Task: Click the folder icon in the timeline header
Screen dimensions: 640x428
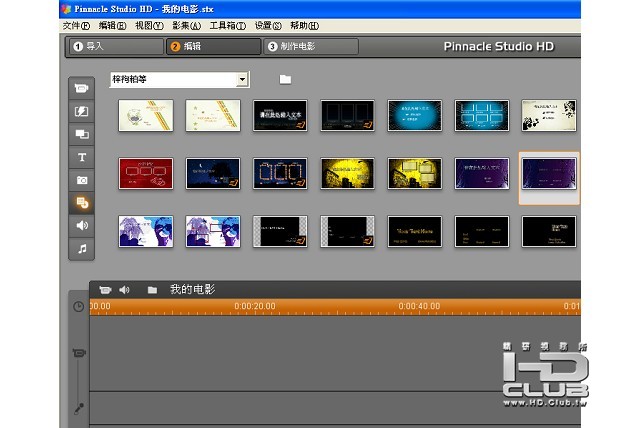Action: coord(152,290)
